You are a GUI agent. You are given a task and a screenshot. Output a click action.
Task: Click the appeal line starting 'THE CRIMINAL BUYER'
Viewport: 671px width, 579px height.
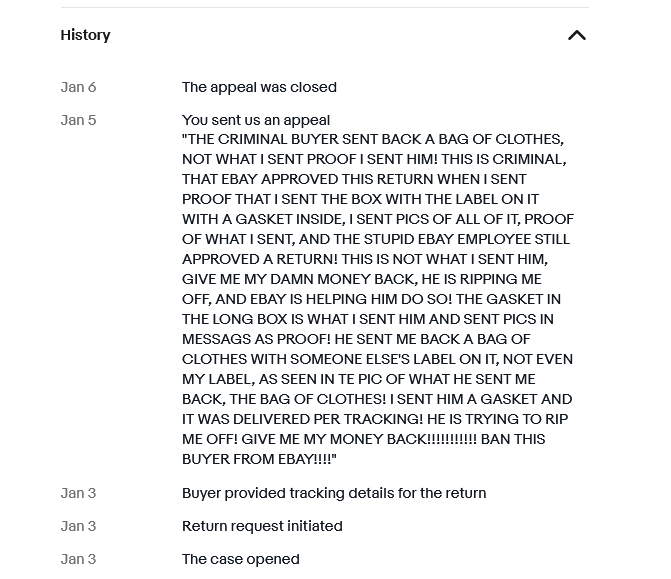point(373,140)
